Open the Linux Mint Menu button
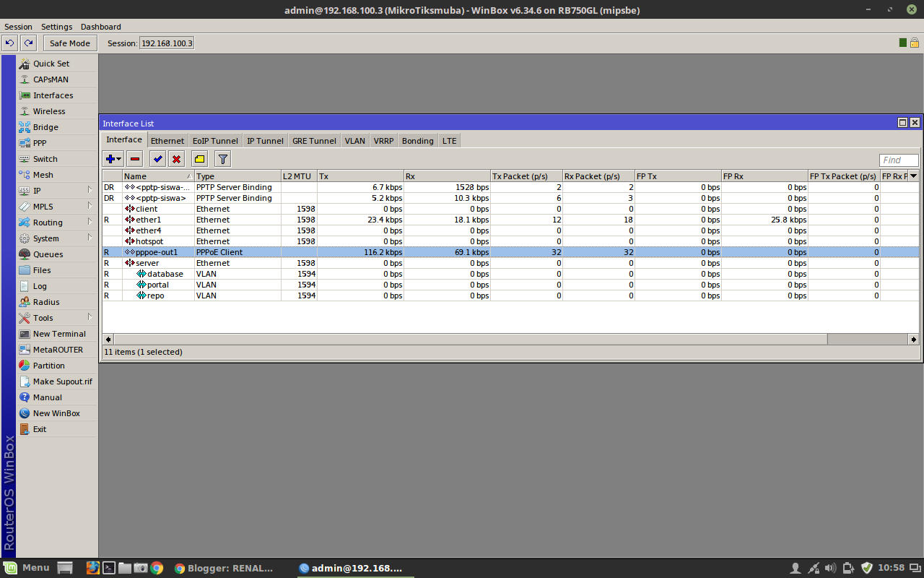924x578 pixels. coord(27,568)
